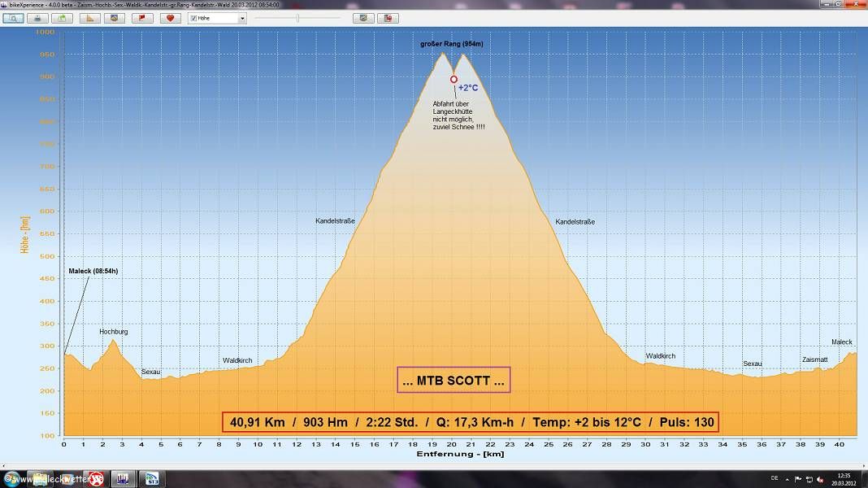This screenshot has height=488, width=868.
Task: Click the magnifier zoom toolbar button
Action: [x=13, y=18]
